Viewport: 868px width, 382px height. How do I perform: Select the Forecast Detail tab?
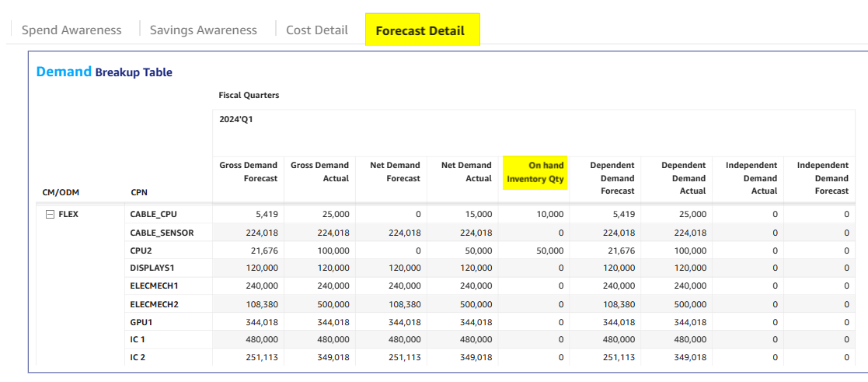point(423,30)
